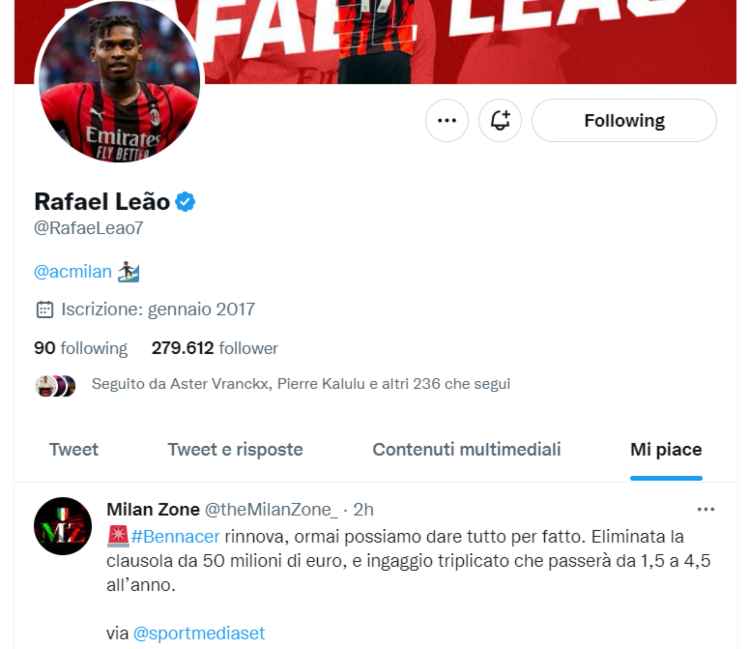
Task: Switch to Tweet e risposte tab
Action: tap(235, 450)
